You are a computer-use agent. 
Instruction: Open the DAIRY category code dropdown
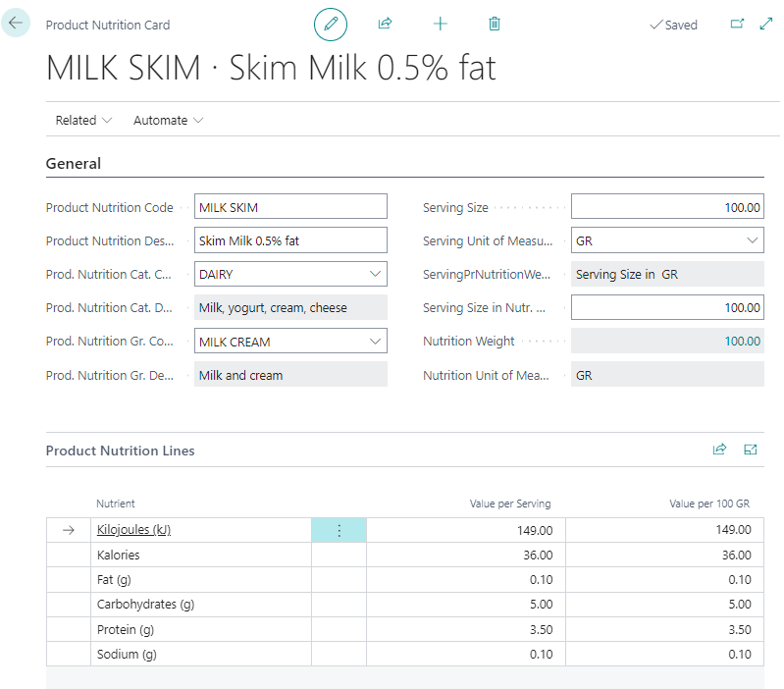click(375, 275)
